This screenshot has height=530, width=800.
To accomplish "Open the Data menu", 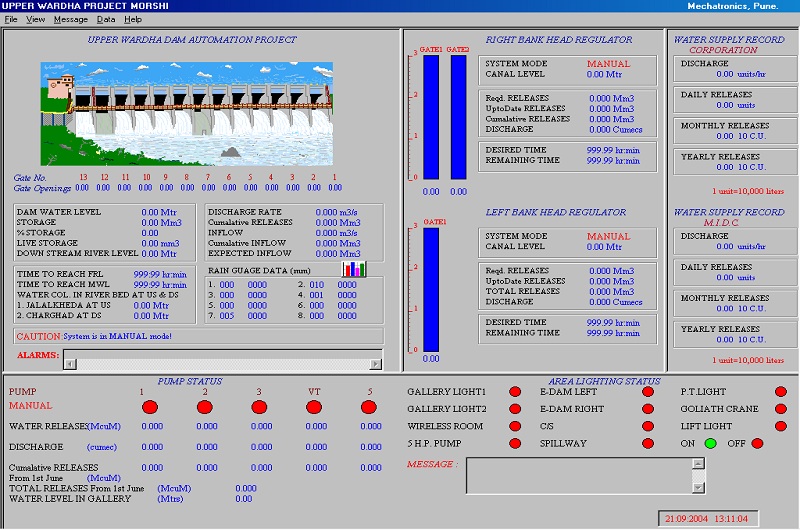I will 105,19.
